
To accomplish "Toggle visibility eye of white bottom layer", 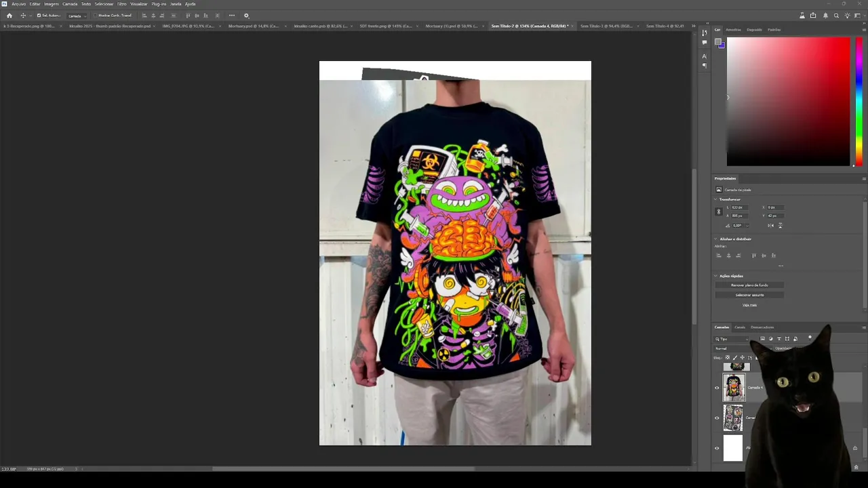I will click(x=717, y=448).
